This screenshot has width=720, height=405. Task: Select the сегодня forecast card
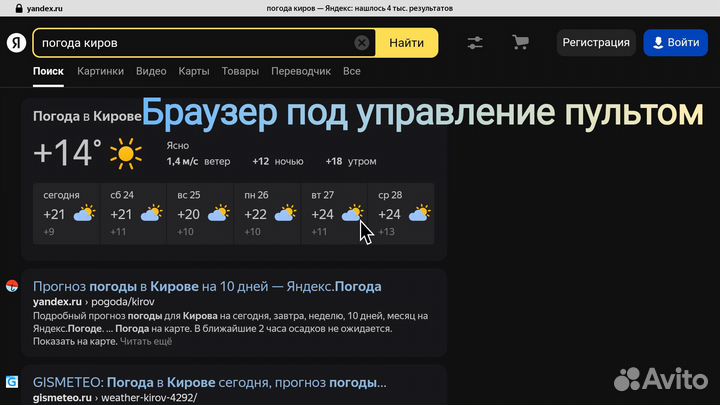click(66, 214)
